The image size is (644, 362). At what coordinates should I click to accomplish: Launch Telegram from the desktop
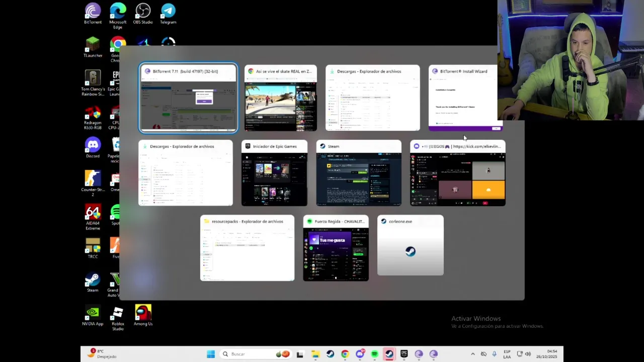(x=168, y=14)
